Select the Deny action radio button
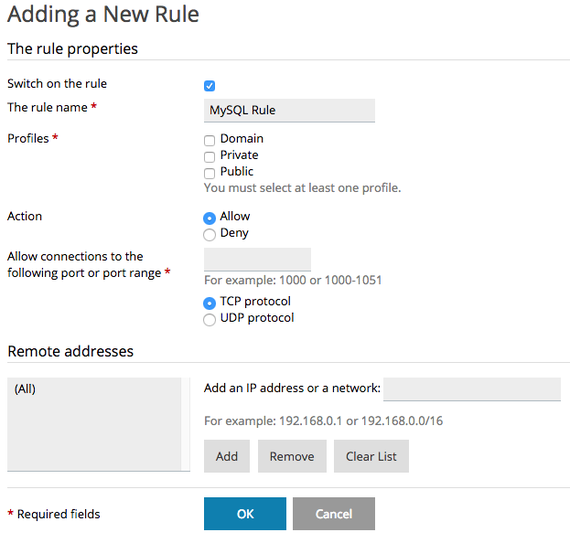This screenshot has height=543, width=570. tap(209, 234)
